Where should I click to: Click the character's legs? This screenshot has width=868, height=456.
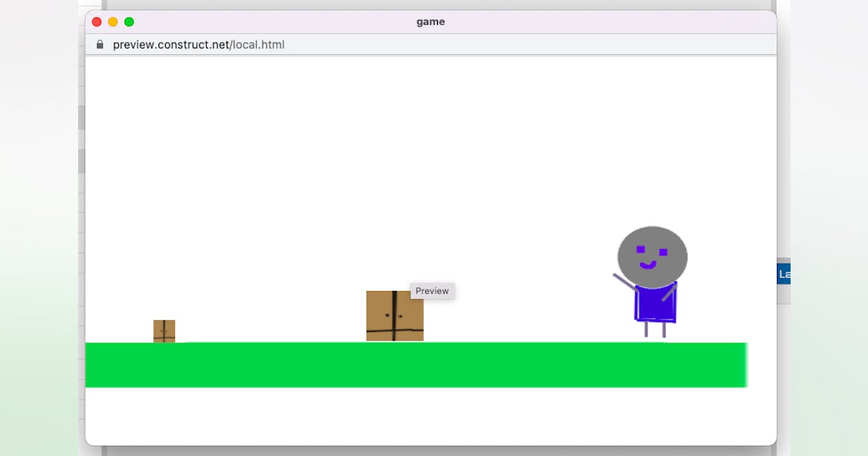(655, 329)
